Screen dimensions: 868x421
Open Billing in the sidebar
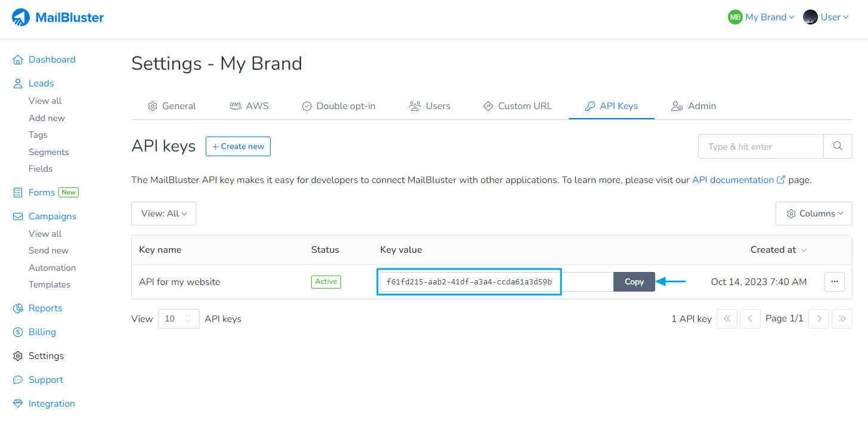tap(42, 332)
